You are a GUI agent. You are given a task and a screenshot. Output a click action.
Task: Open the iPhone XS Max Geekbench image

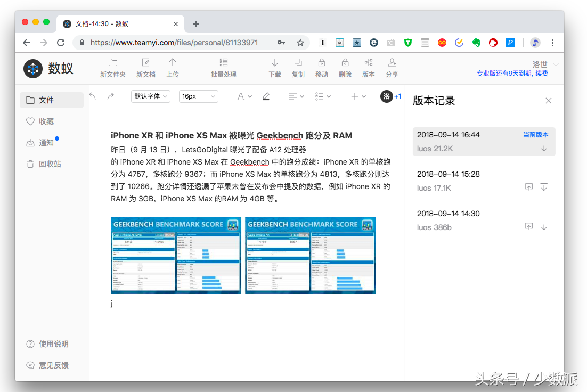(x=176, y=255)
